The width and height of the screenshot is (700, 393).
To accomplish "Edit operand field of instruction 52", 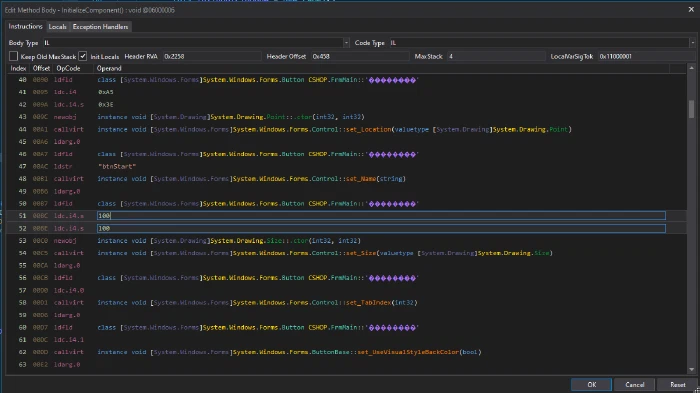I will [x=381, y=228].
